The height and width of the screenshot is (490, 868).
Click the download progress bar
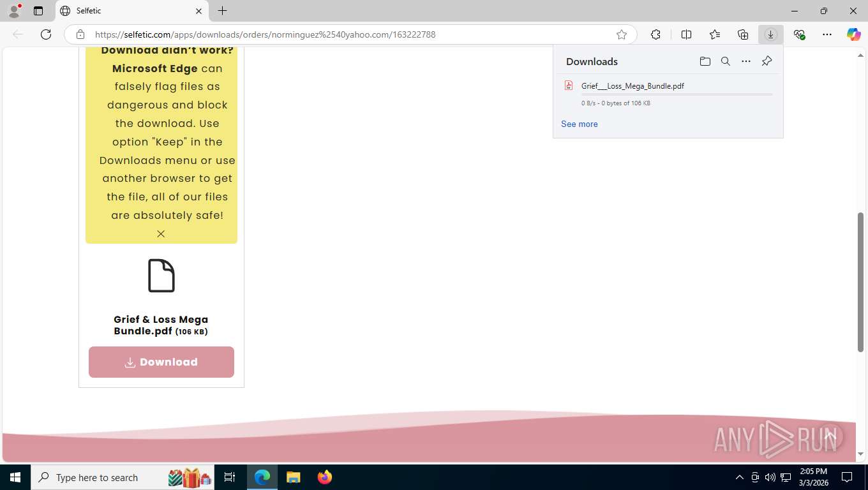pos(677,94)
